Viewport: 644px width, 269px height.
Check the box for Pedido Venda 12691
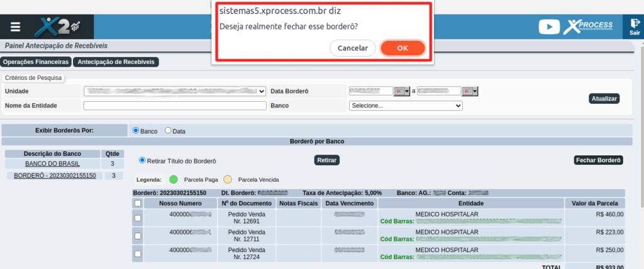tap(138, 217)
